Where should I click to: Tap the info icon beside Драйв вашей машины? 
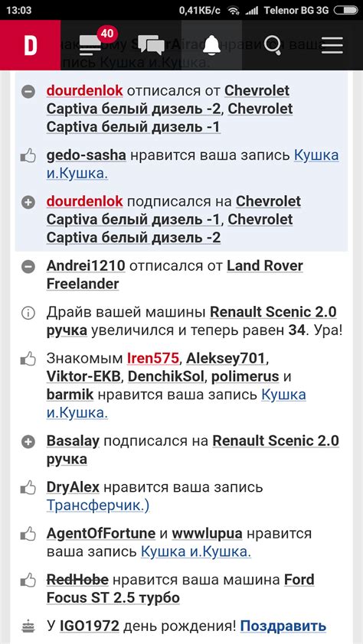[x=28, y=314]
